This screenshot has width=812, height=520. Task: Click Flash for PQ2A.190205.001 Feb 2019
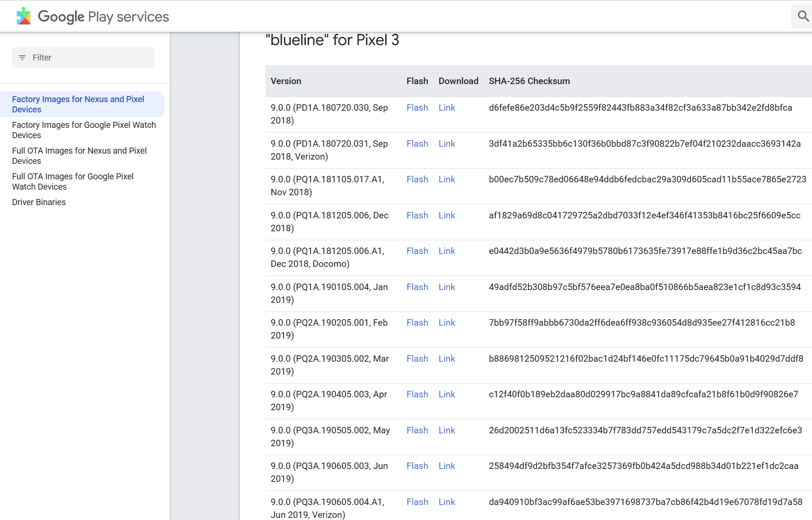417,323
